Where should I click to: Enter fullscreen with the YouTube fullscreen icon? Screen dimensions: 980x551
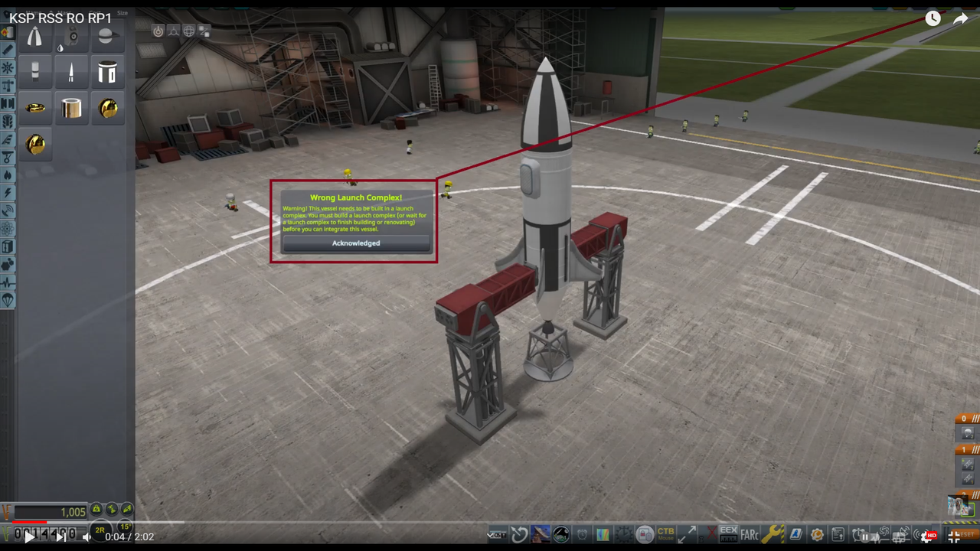[x=955, y=536]
